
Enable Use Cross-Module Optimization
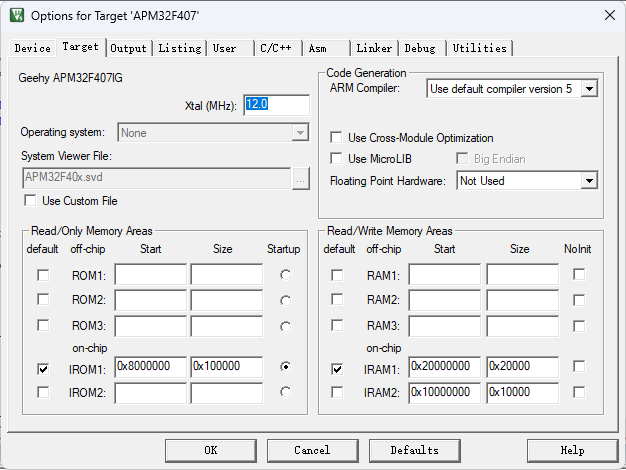pos(336,138)
